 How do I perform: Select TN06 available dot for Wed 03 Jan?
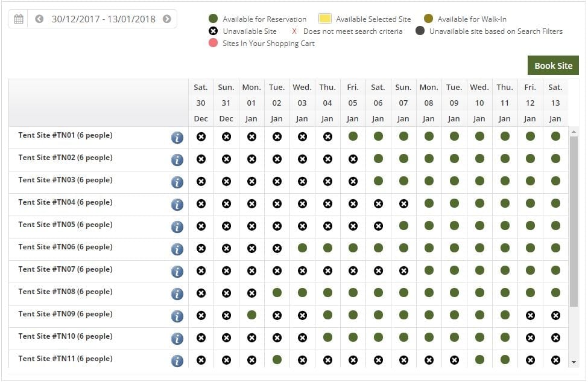point(302,248)
